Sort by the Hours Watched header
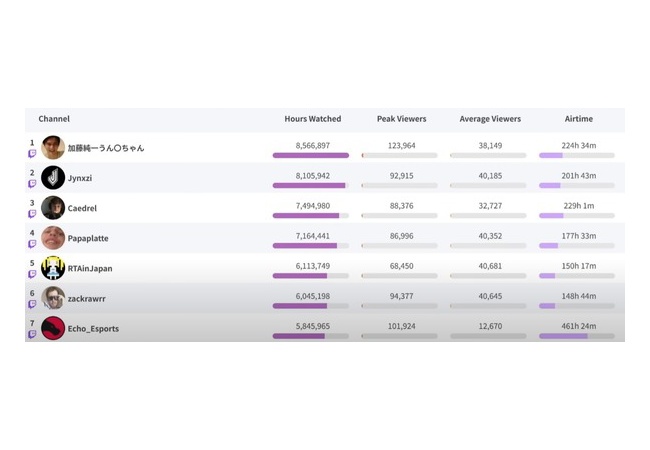The image size is (650, 450). [x=313, y=119]
